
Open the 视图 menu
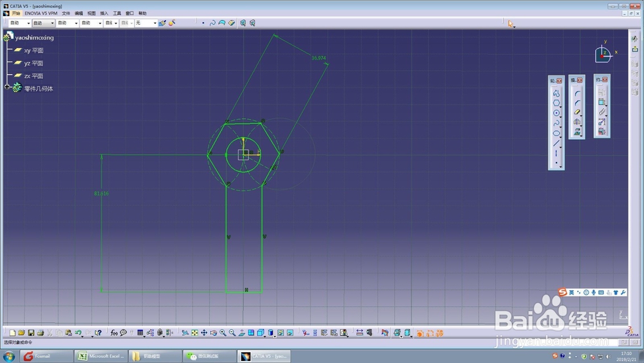[x=91, y=13]
